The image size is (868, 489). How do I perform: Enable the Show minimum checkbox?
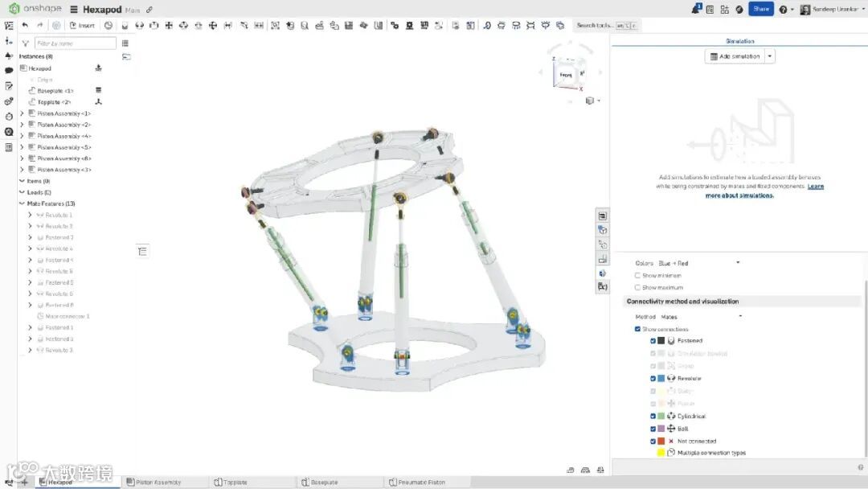637,275
